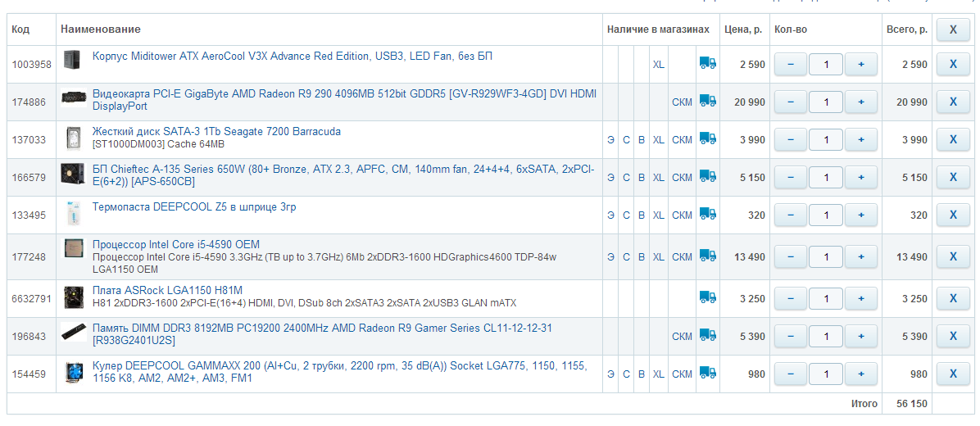Remove Intel Core i5-4590 from cart

tap(953, 256)
